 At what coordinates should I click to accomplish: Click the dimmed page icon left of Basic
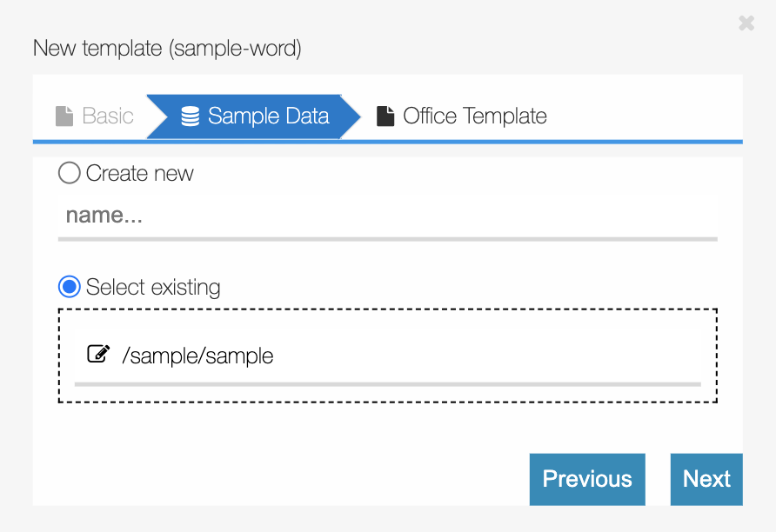coord(62,115)
